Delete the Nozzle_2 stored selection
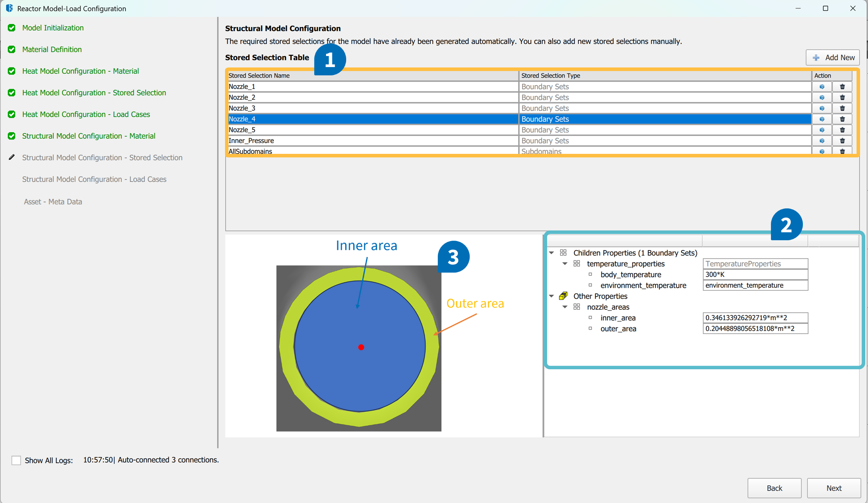This screenshot has width=868, height=503. coord(842,97)
